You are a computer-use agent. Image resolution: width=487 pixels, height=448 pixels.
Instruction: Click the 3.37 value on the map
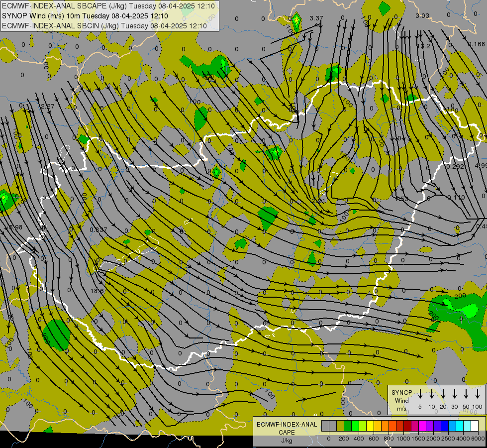[316, 18]
